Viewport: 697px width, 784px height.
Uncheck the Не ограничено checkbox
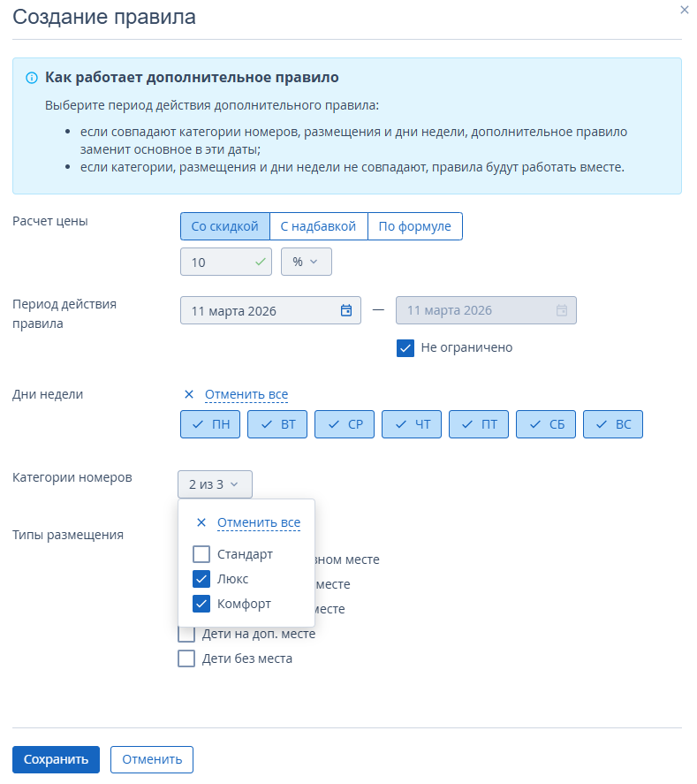point(405,347)
